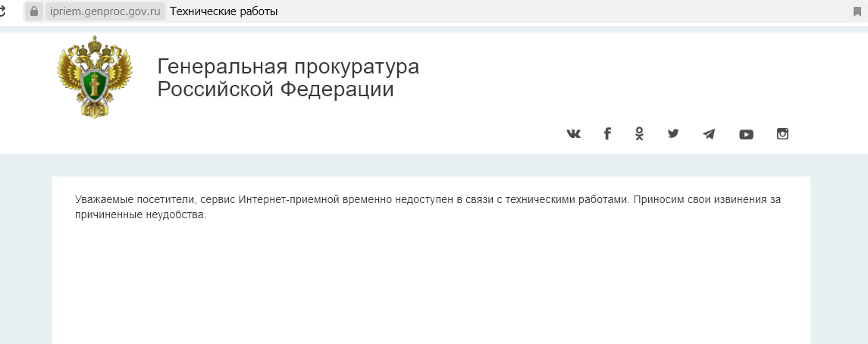The height and width of the screenshot is (344, 868).
Task: Click the page reload icon
Action: (2, 11)
